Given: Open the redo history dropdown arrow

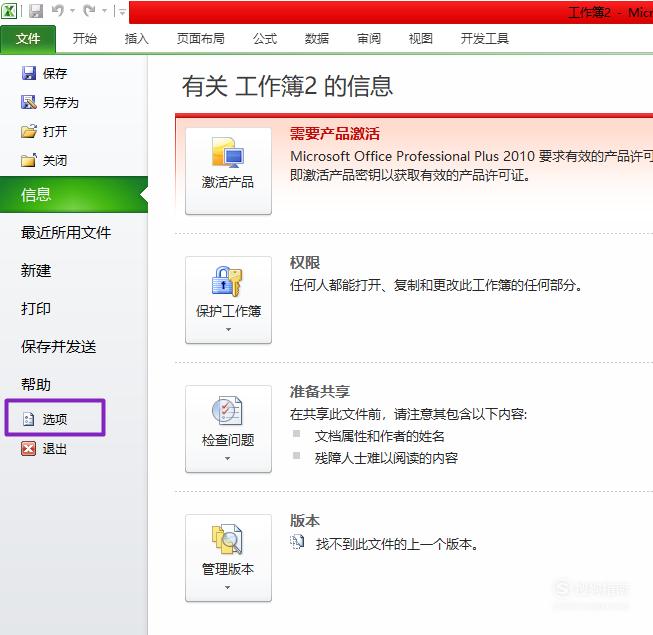Looking at the screenshot, I should (x=104, y=11).
